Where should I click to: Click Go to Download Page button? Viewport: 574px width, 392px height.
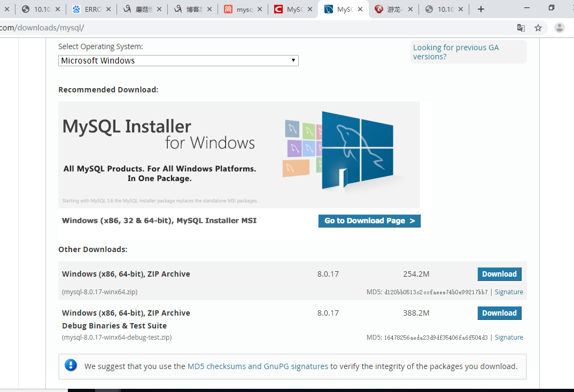(x=369, y=221)
